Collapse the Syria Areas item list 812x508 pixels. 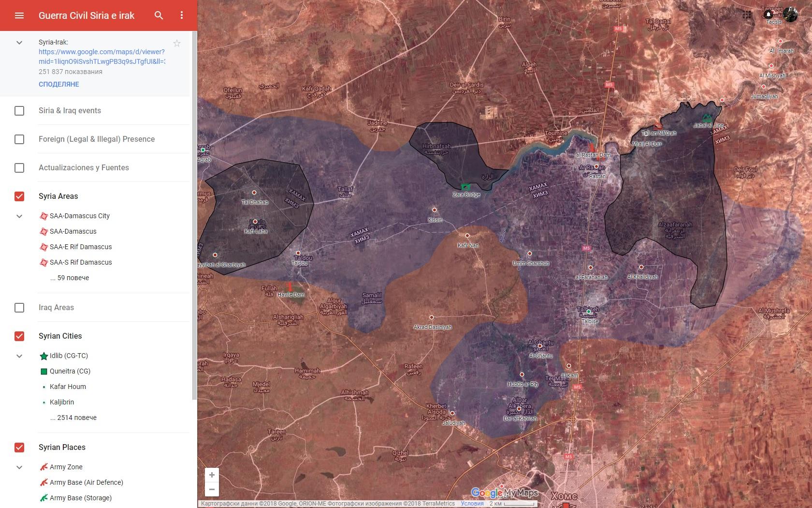point(19,216)
